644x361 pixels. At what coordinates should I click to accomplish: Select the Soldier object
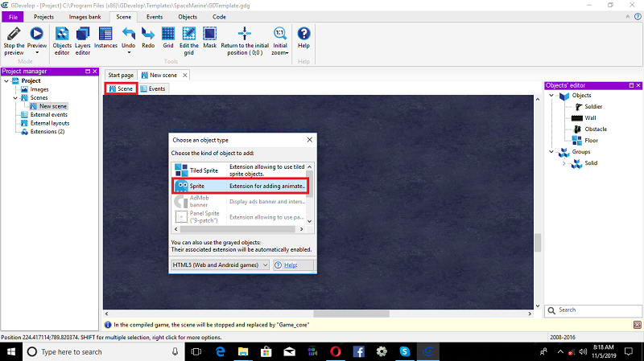click(593, 107)
